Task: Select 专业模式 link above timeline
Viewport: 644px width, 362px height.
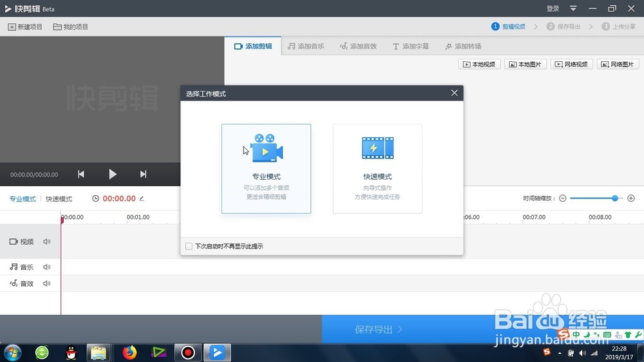Action: (23, 199)
